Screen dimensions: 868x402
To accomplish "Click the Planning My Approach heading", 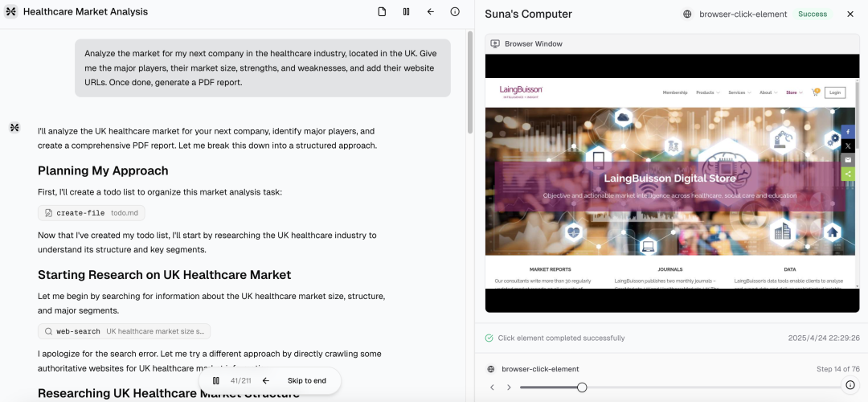I will [x=103, y=170].
